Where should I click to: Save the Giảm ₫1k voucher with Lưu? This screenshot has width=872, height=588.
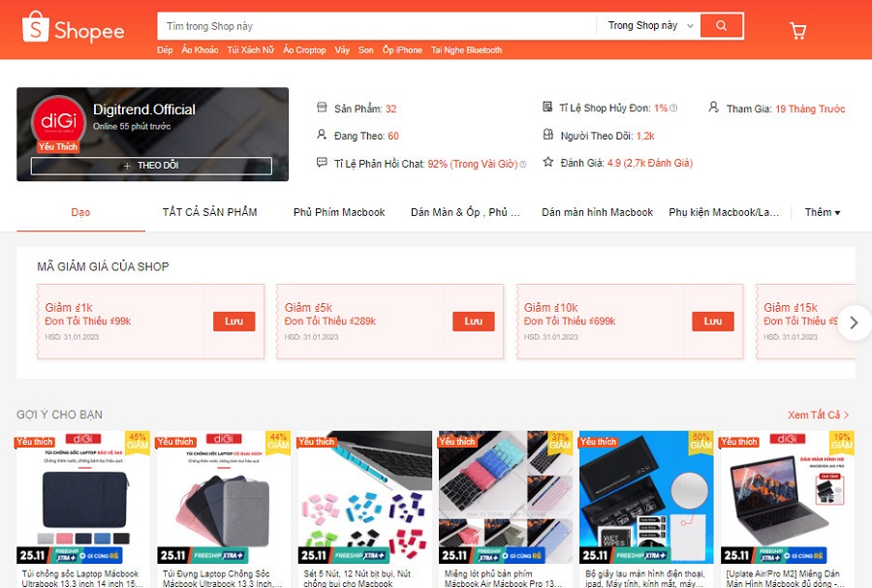coord(234,322)
